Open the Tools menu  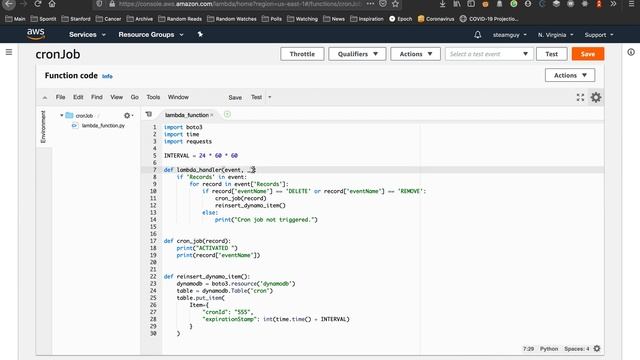[153, 97]
